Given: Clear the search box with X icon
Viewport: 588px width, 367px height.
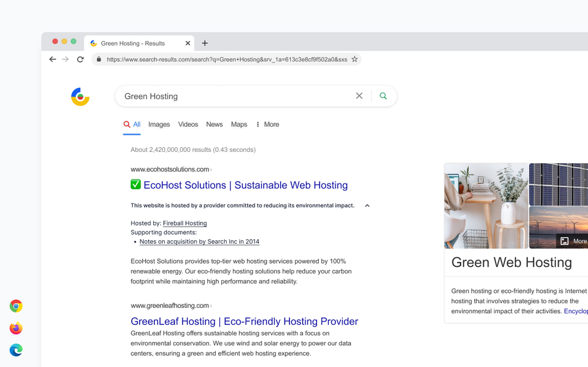Looking at the screenshot, I should (x=359, y=96).
